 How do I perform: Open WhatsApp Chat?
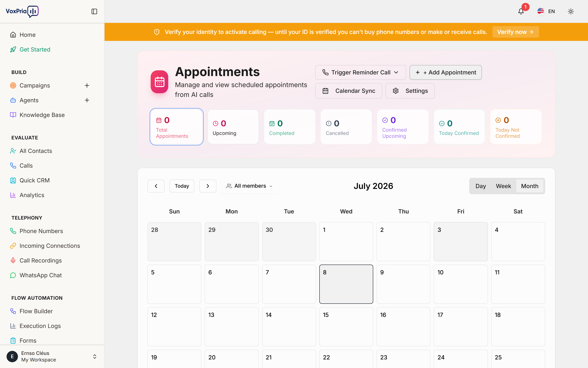(x=52, y=275)
